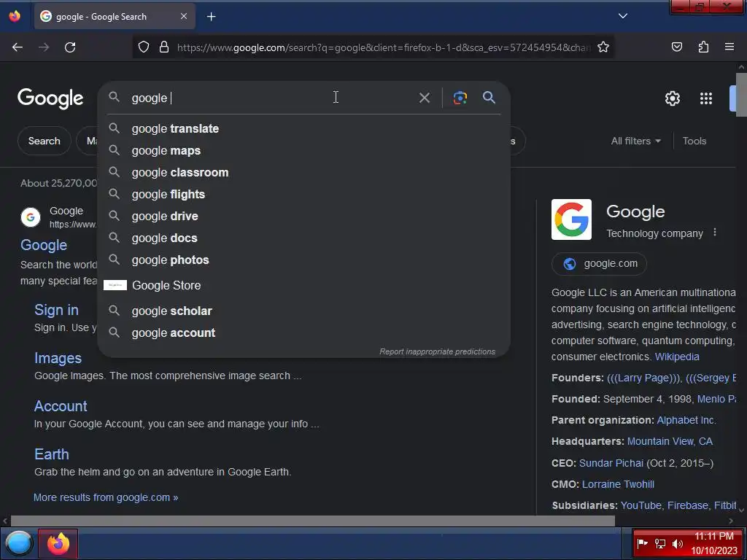Open the Menlo Park founded-location link
The image size is (747, 560).
pyautogui.click(x=716, y=399)
